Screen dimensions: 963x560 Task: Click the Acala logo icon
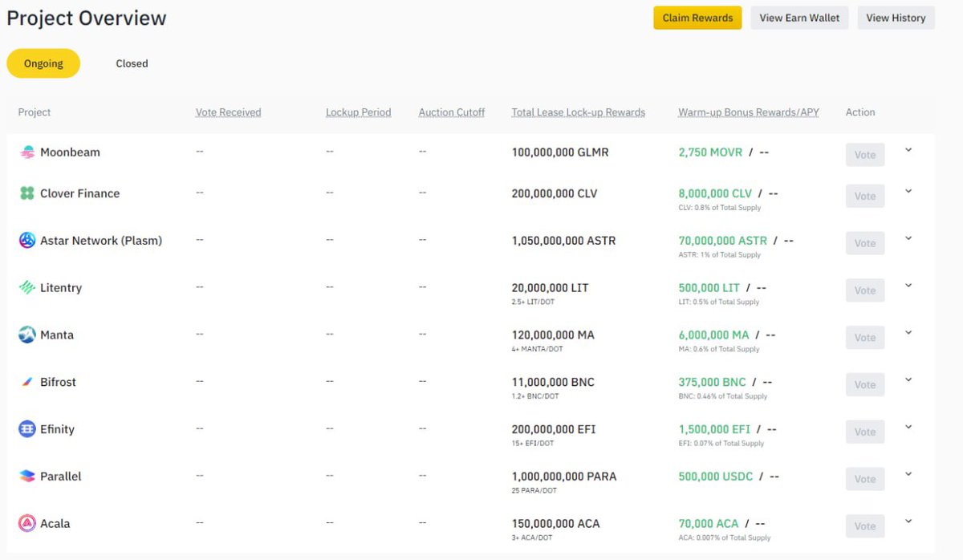[x=27, y=523]
